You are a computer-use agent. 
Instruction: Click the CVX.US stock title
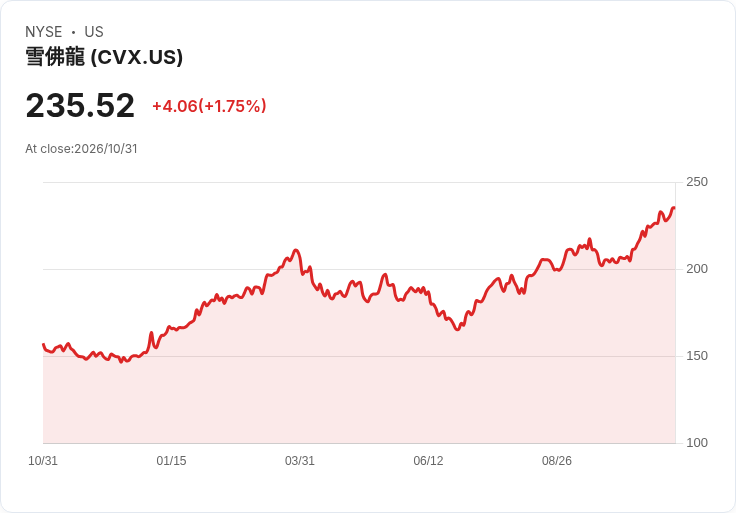coord(104,57)
